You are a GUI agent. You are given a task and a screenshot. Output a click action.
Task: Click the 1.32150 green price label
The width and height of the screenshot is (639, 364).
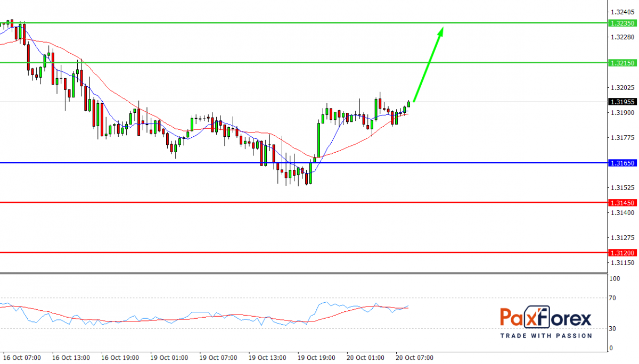(622, 63)
